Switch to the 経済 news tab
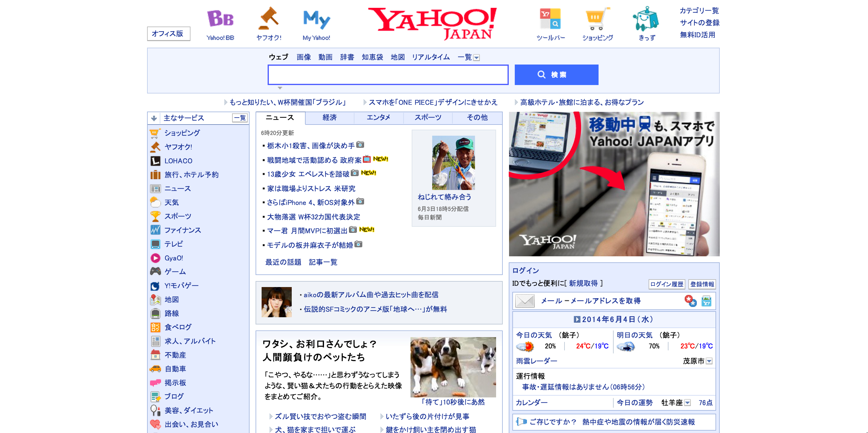The image size is (868, 433). [329, 117]
